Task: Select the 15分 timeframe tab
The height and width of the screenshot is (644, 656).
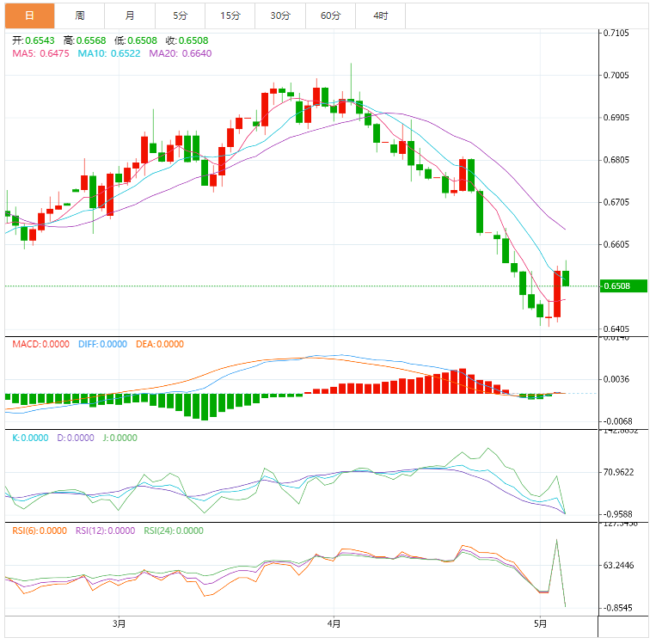Action: coord(230,15)
